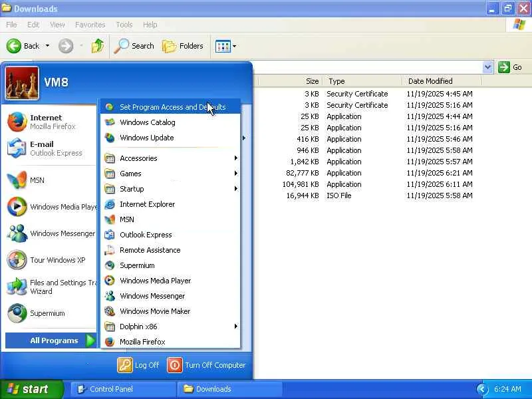The image size is (532, 399).
Task: Open pinned Internet Mozilla Firefox shortcut
Action: point(51,122)
